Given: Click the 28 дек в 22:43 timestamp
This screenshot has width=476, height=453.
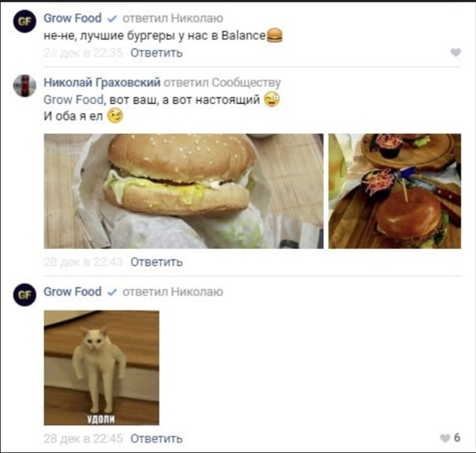Looking at the screenshot, I should click(x=84, y=262).
